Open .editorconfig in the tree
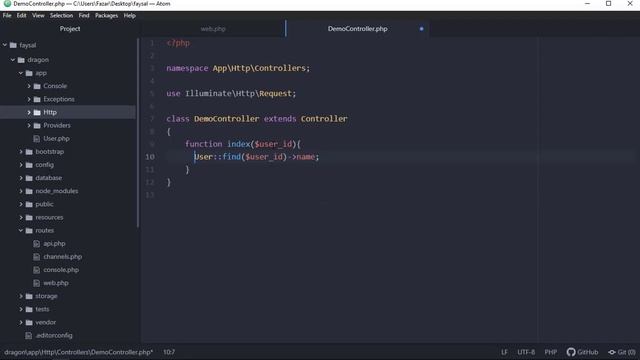 (54, 335)
